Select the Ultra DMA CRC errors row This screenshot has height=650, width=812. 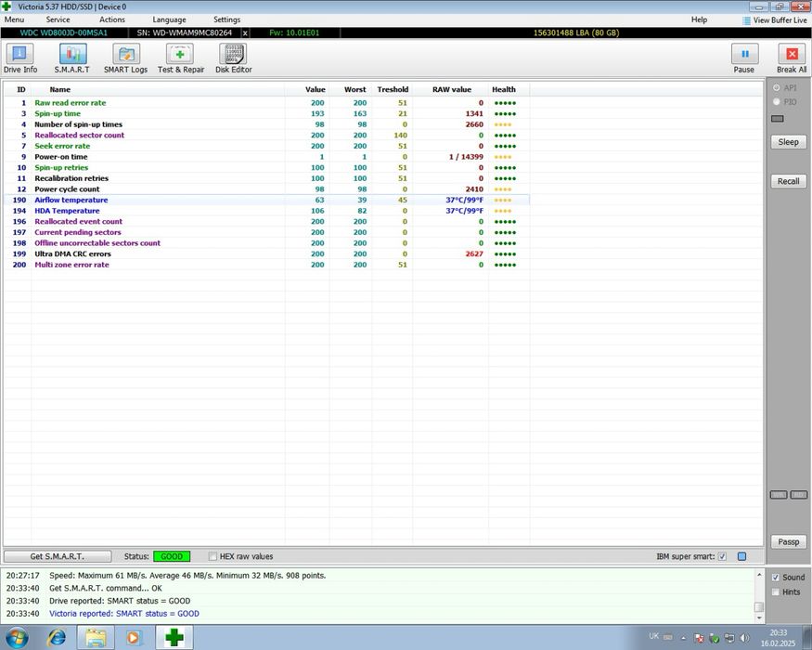pos(266,254)
